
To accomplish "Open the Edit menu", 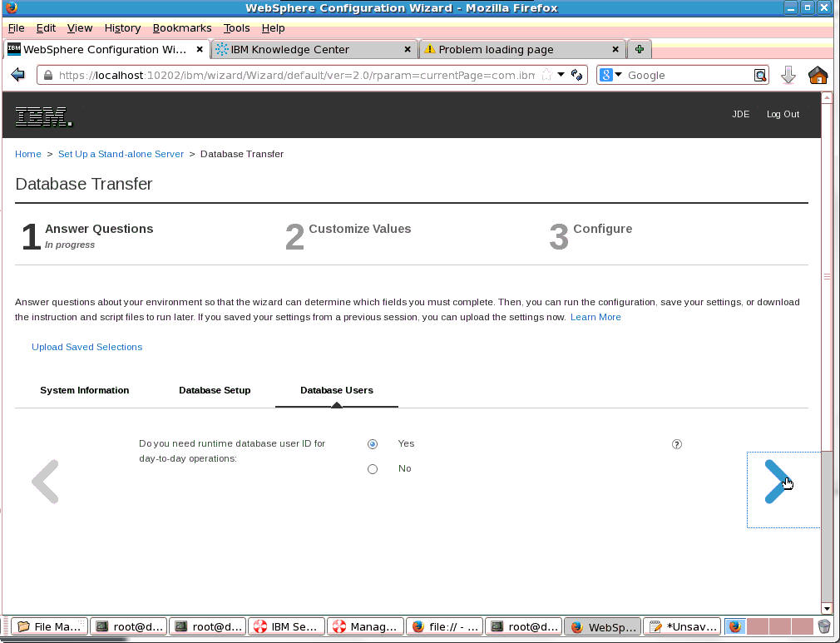I will click(x=46, y=27).
